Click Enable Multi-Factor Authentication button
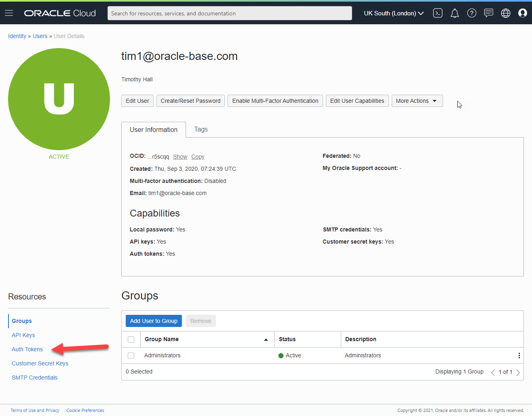 (x=275, y=101)
